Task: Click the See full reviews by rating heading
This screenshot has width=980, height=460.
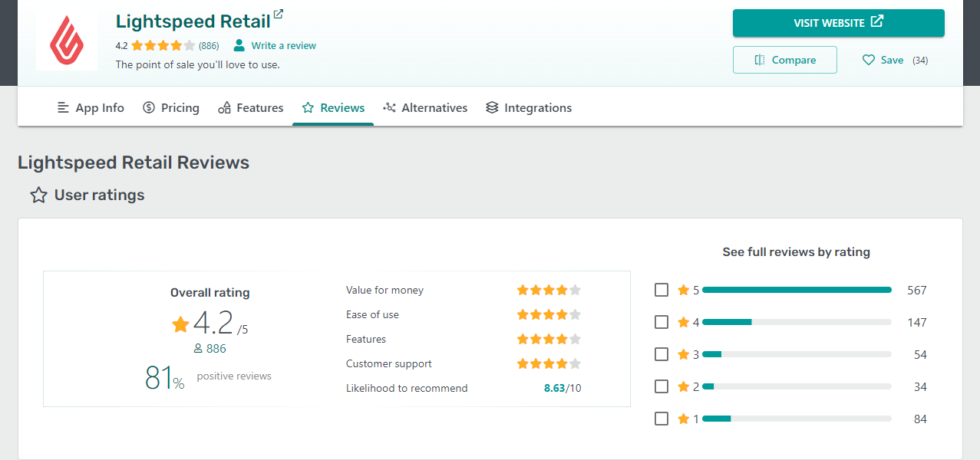Action: click(x=797, y=251)
